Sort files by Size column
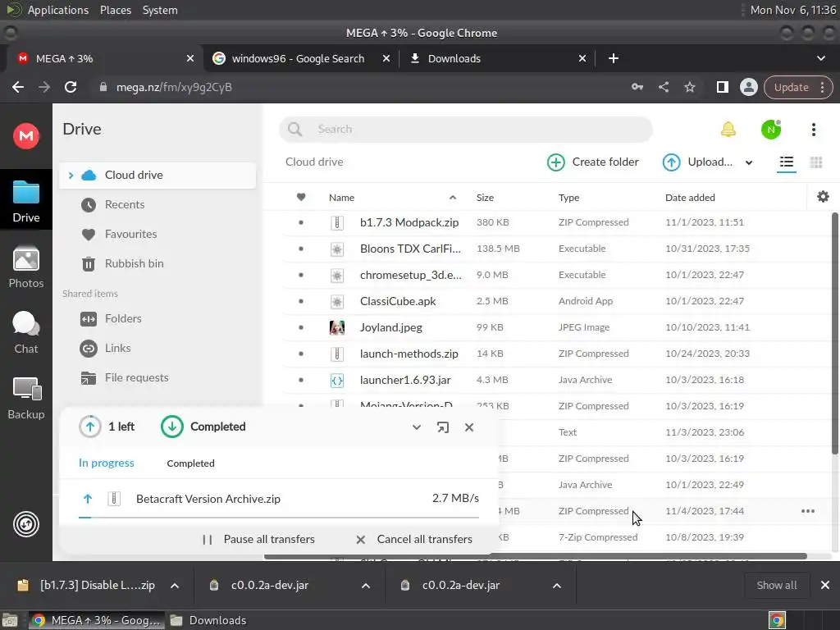The height and width of the screenshot is (630, 840). (x=485, y=198)
